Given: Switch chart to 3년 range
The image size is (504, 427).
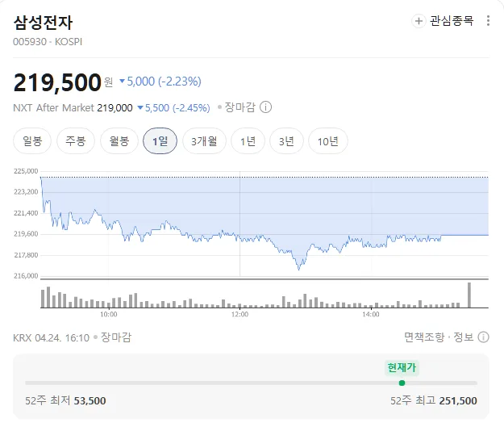Looking at the screenshot, I should coord(286,141).
